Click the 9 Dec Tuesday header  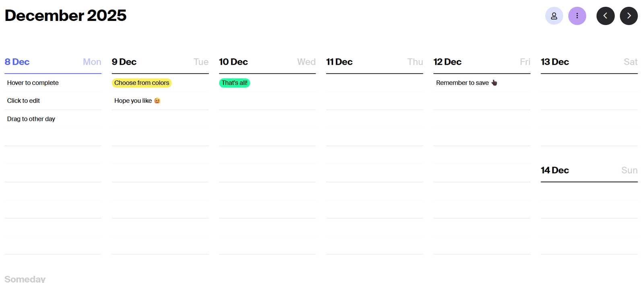click(x=124, y=62)
